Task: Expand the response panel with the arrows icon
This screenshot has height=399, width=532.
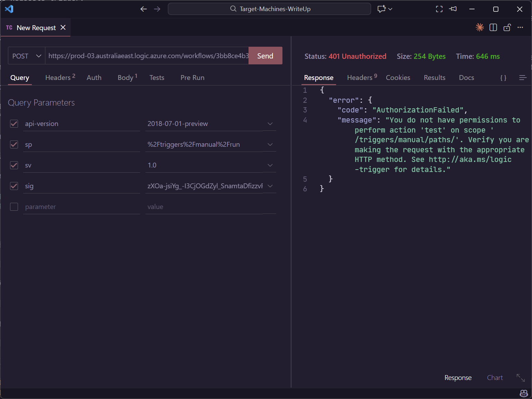Action: pyautogui.click(x=521, y=378)
